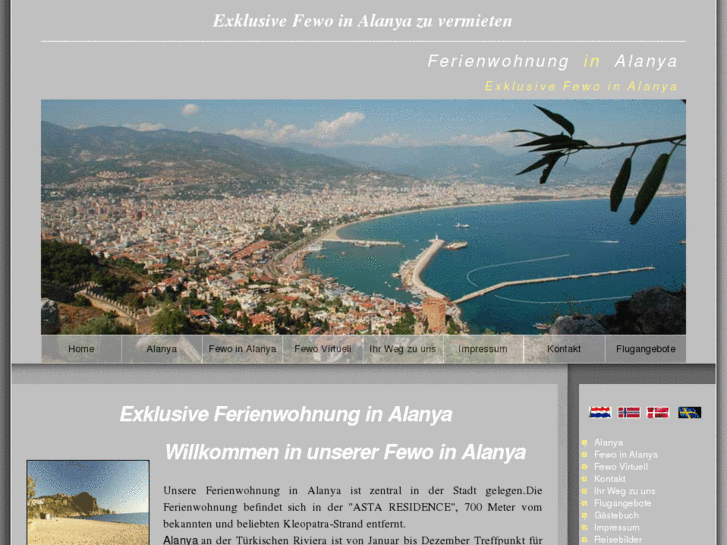Click the yellow 'Exklusive Fewo in Alanya' subtitle
Screen dimensions: 727x545
[581, 86]
